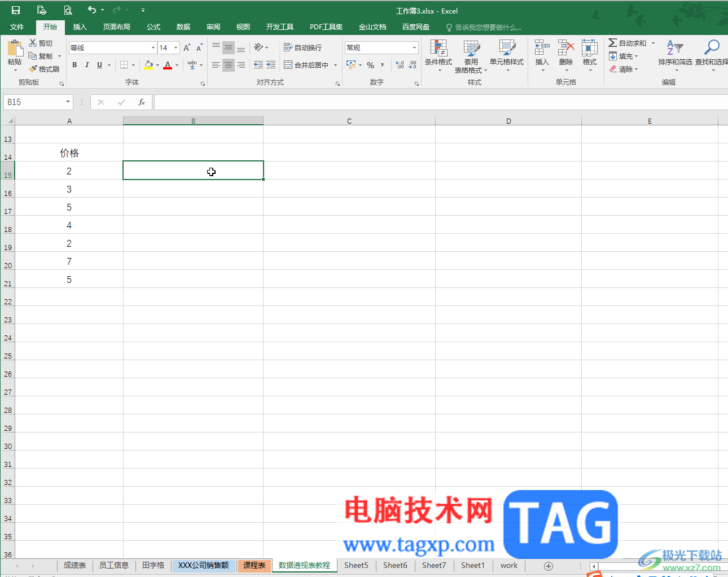Screen dimensions: 728x577
Task: Click the Sort and Filter icon
Action: pos(675,47)
